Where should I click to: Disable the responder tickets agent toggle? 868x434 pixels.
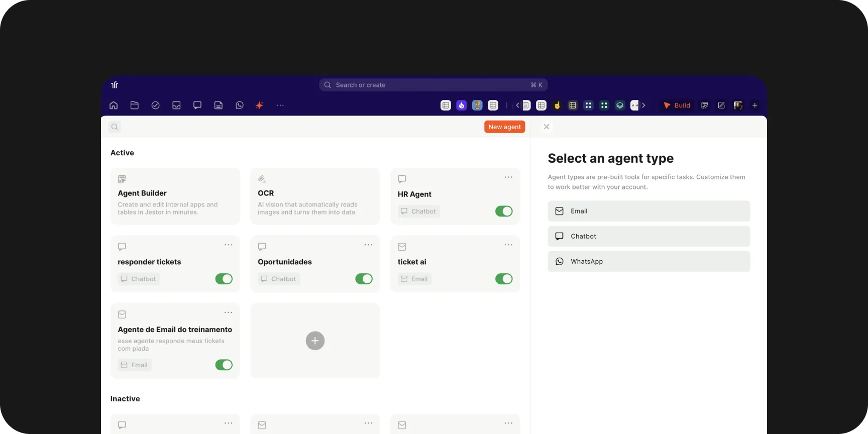(224, 279)
